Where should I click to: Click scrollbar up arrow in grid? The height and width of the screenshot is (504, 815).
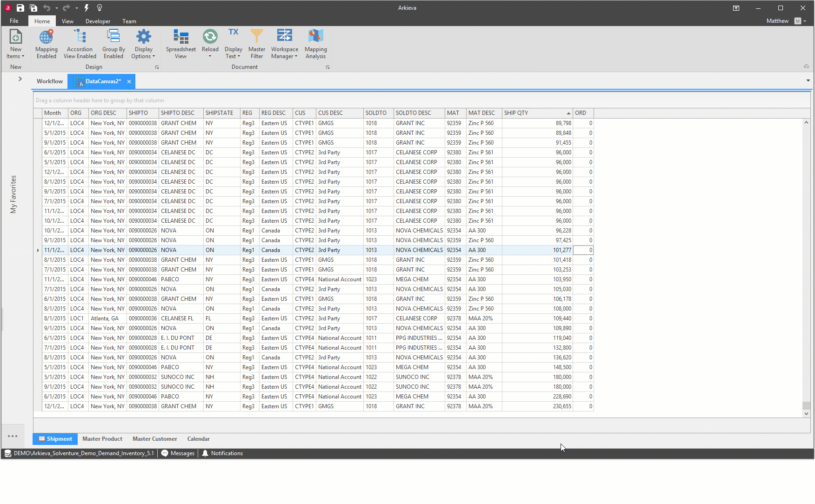(x=806, y=122)
